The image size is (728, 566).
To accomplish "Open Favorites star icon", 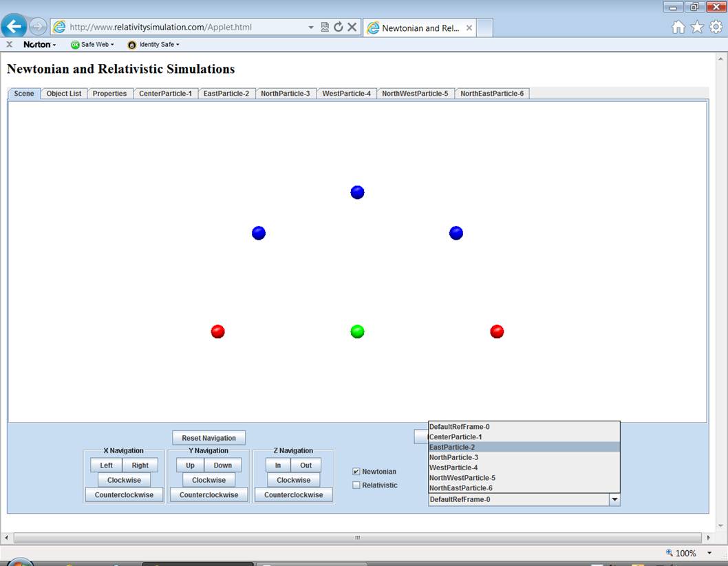I will tap(697, 27).
